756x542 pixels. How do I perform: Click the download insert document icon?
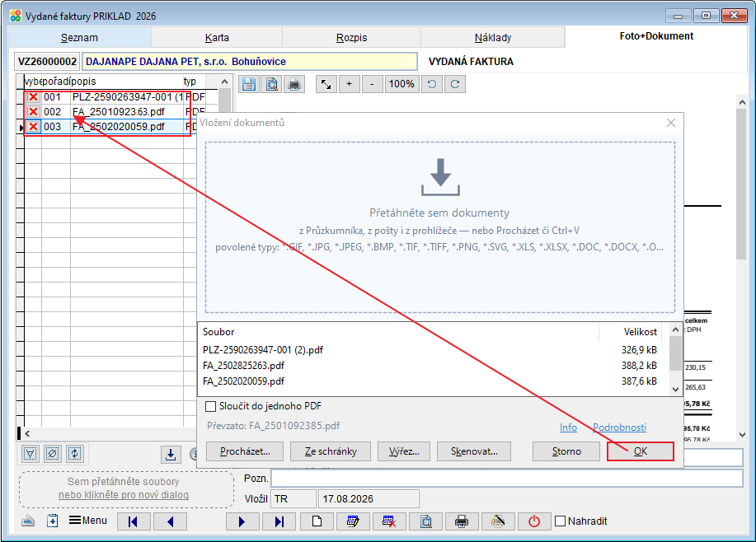coord(171,455)
